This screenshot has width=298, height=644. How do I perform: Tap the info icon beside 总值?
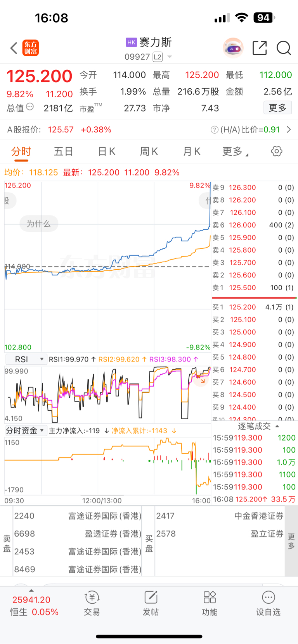coord(30,107)
